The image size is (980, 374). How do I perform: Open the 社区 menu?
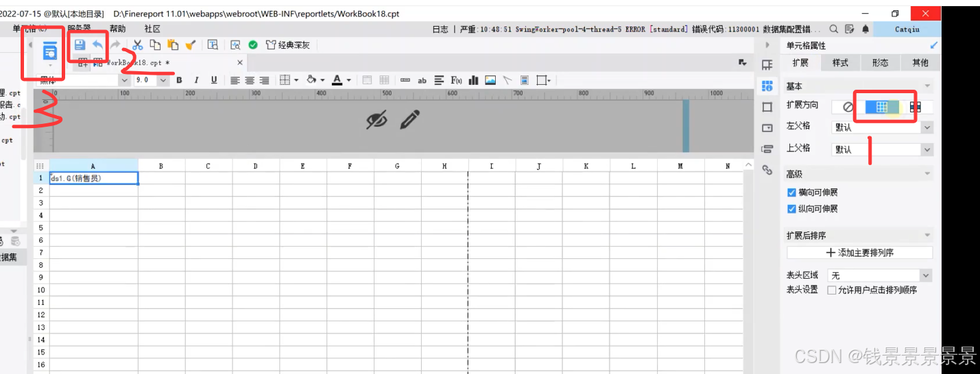152,29
